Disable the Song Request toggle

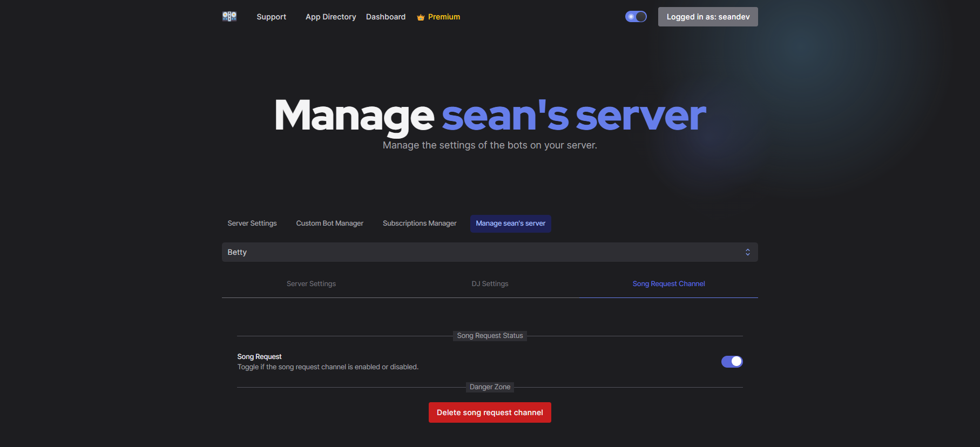tap(732, 362)
